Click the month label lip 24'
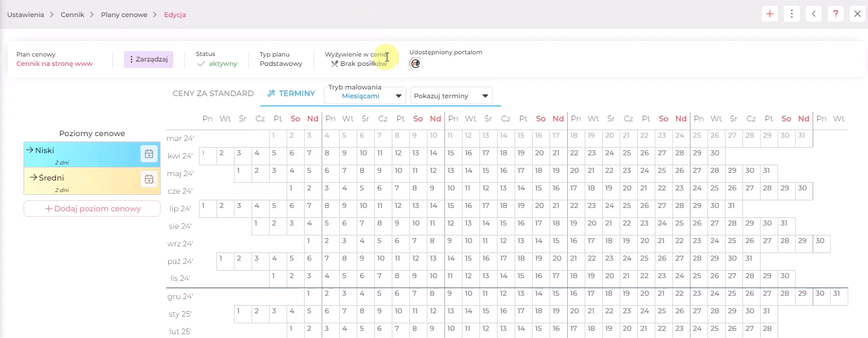 pyautogui.click(x=180, y=209)
